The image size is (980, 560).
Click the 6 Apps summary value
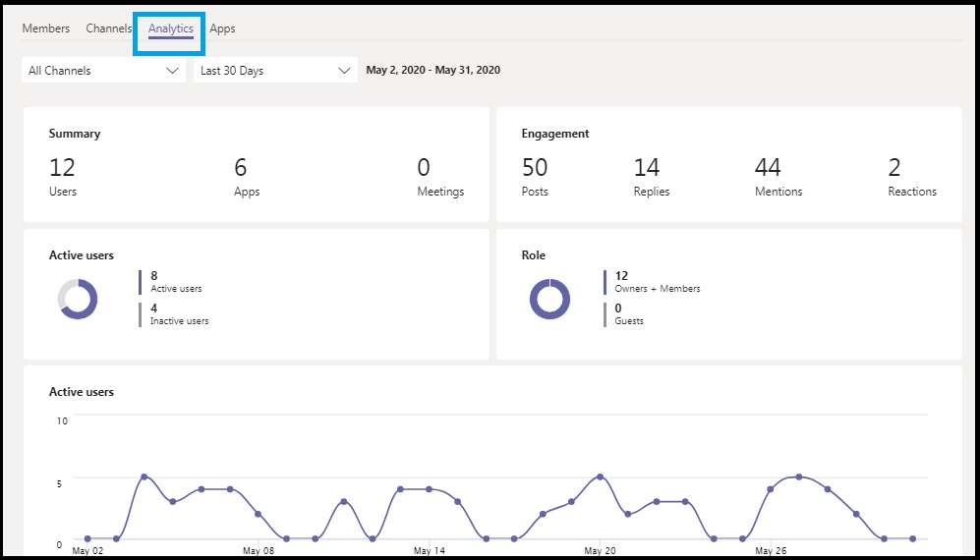pyautogui.click(x=247, y=177)
